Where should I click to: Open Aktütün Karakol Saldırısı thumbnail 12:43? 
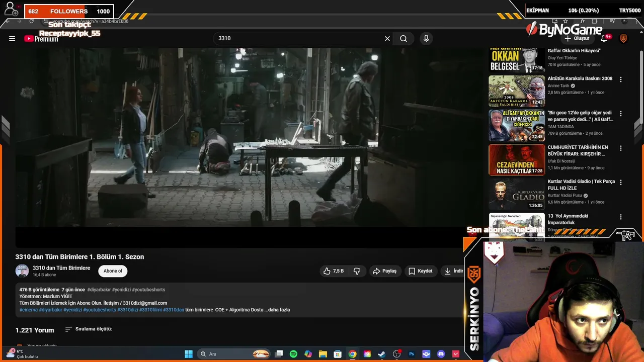[517, 91]
